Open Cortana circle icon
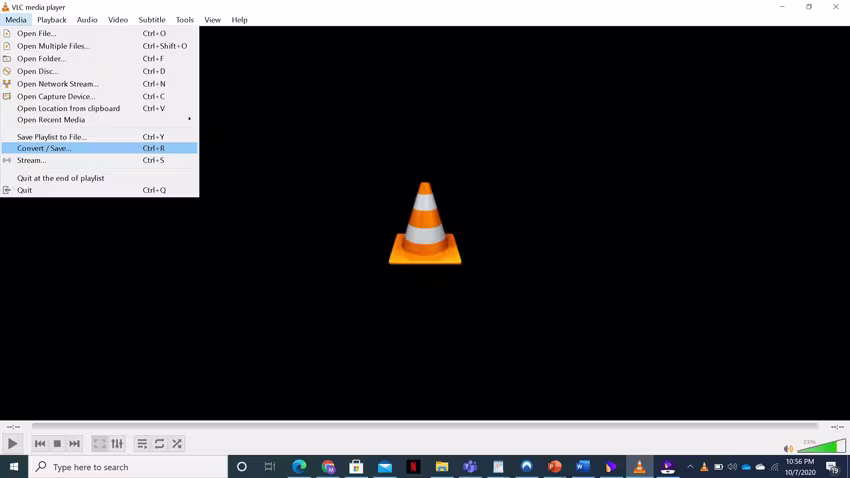 coord(242,467)
